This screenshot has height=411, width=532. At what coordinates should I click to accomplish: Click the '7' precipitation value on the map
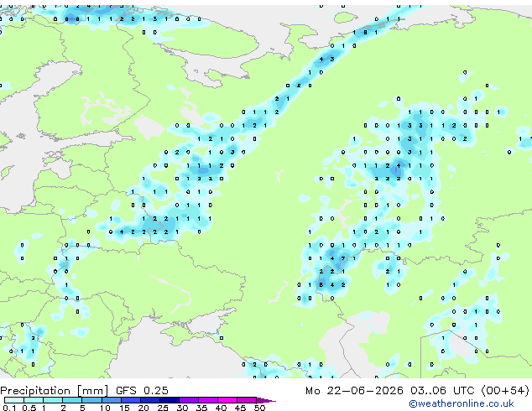[343, 258]
